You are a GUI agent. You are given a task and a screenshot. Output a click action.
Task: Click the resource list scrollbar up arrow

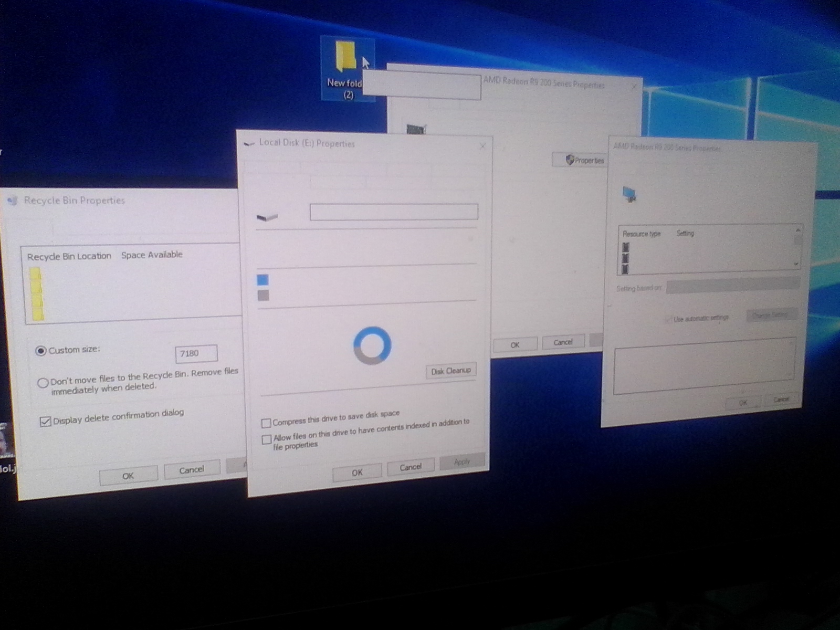click(797, 230)
